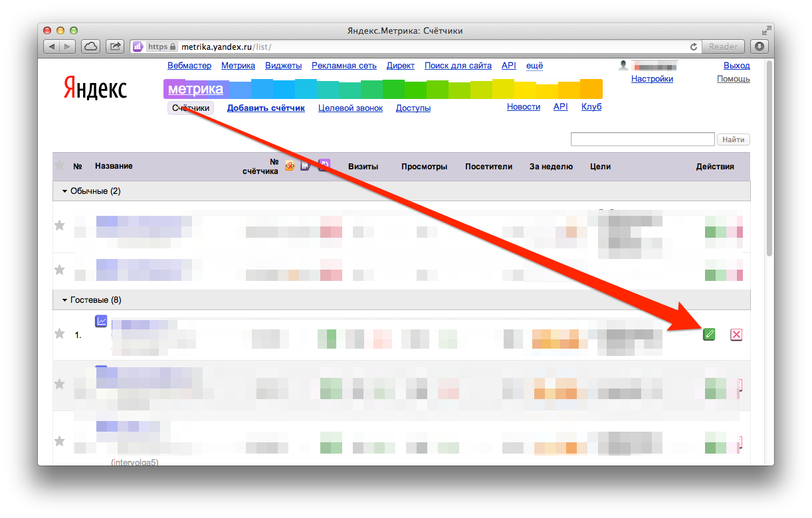Image resolution: width=812 pixels, height=518 pixels.
Task: Open the Новости link
Action: tap(524, 107)
